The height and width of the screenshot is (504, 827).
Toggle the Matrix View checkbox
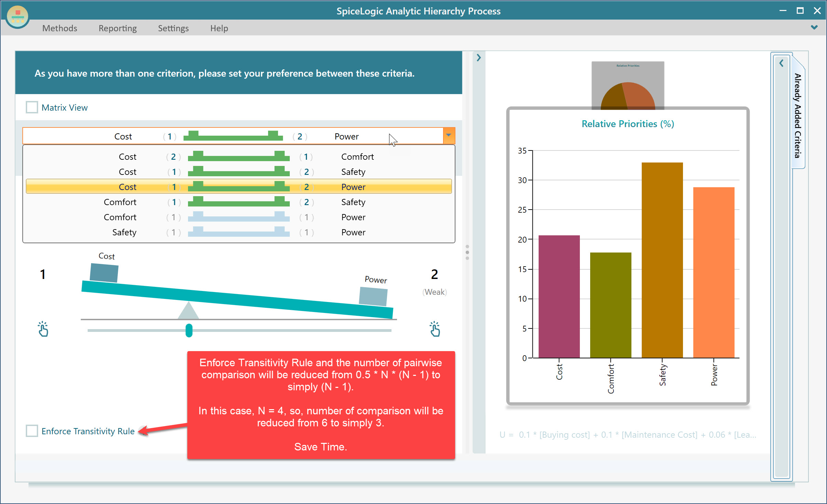(x=32, y=107)
